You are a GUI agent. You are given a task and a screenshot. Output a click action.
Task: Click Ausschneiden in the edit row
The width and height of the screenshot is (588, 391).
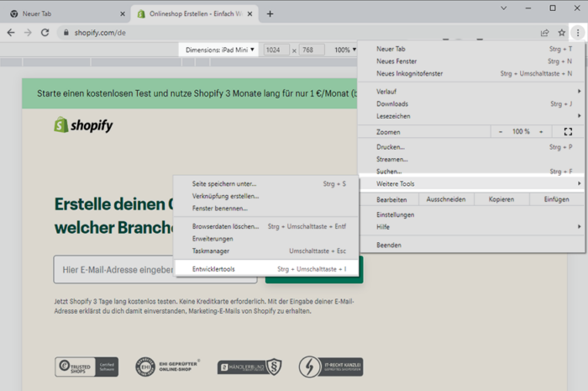tap(446, 199)
